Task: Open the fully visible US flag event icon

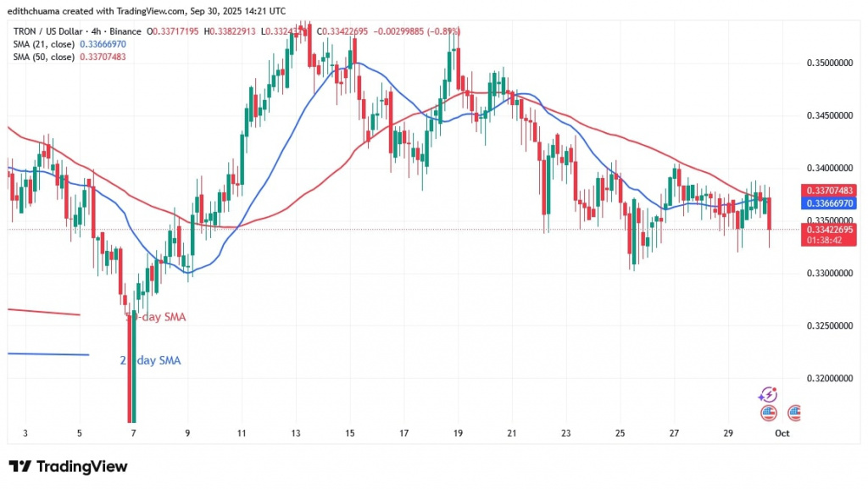Action: [x=769, y=413]
